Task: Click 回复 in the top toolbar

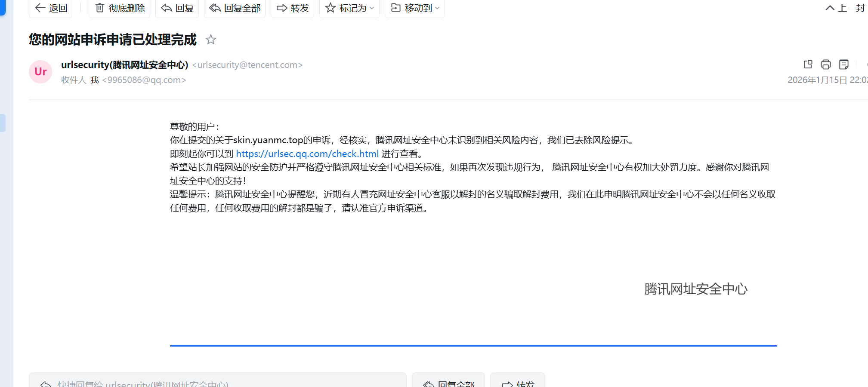Action: (x=177, y=8)
